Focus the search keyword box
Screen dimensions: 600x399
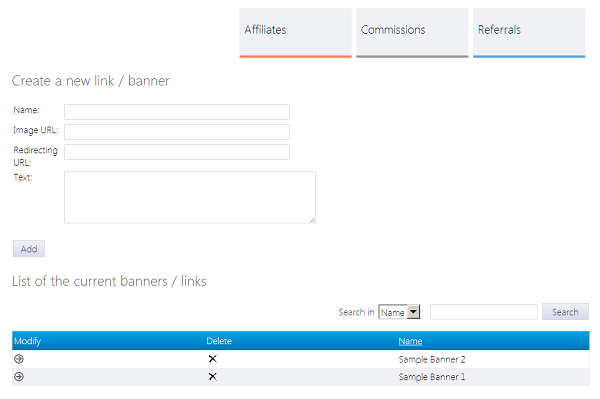484,312
